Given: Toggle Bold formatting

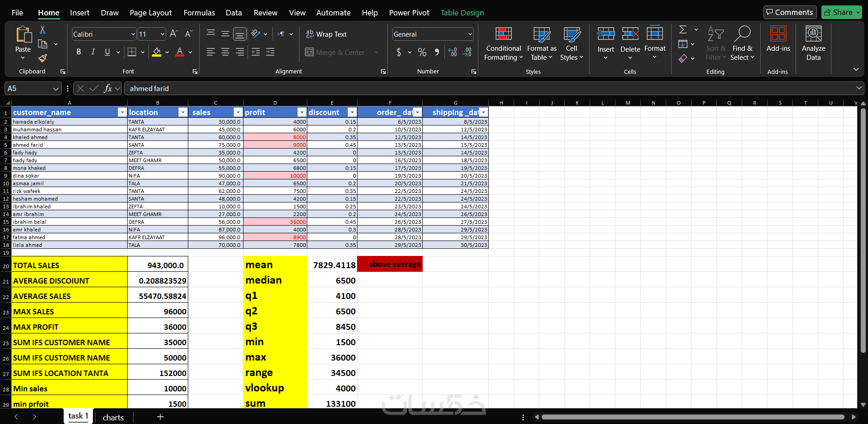Looking at the screenshot, I should click(x=79, y=52).
